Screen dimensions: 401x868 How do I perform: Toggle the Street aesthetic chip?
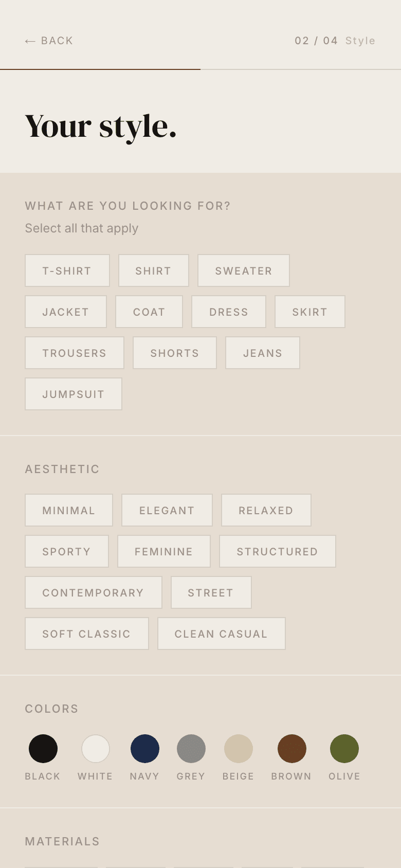pyautogui.click(x=211, y=592)
